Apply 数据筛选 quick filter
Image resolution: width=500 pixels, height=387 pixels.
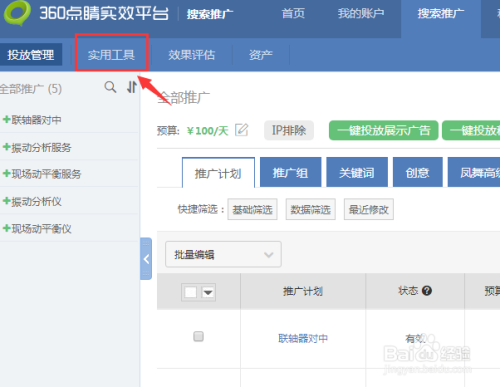pyautogui.click(x=310, y=209)
